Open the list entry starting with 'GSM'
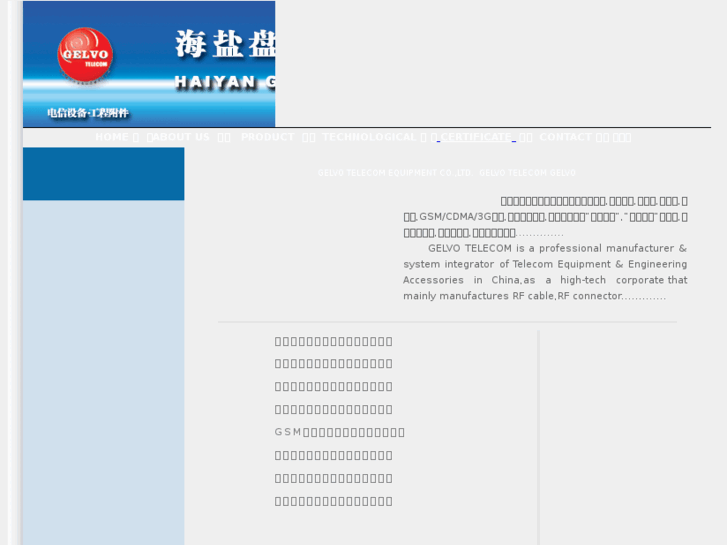This screenshot has width=727, height=545. coord(339,432)
